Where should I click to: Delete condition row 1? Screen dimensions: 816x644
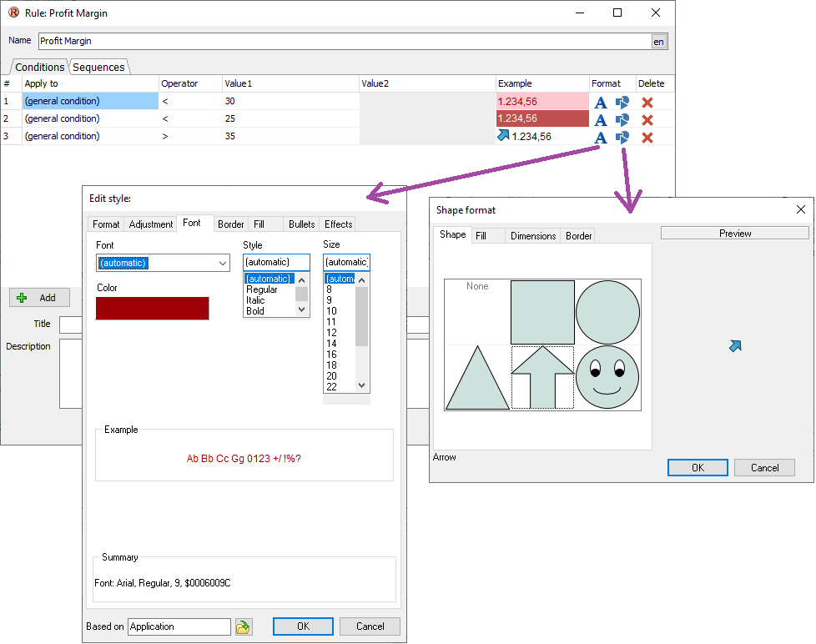point(647,103)
